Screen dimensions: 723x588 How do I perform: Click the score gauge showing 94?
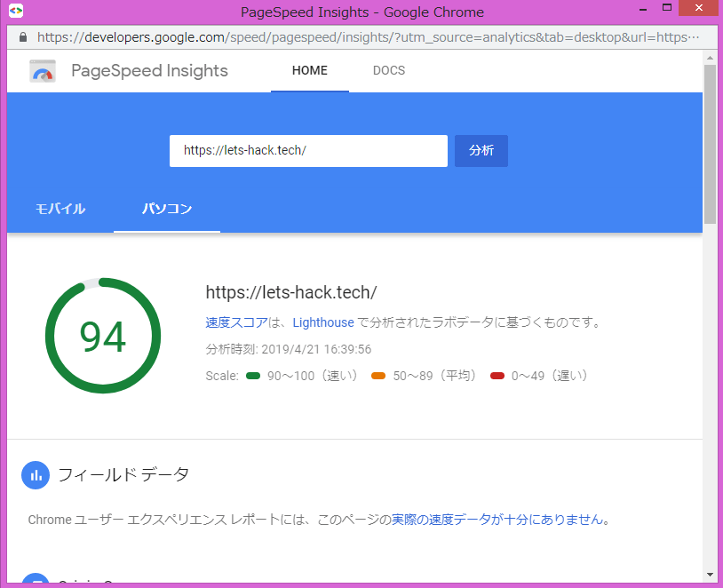coord(103,336)
